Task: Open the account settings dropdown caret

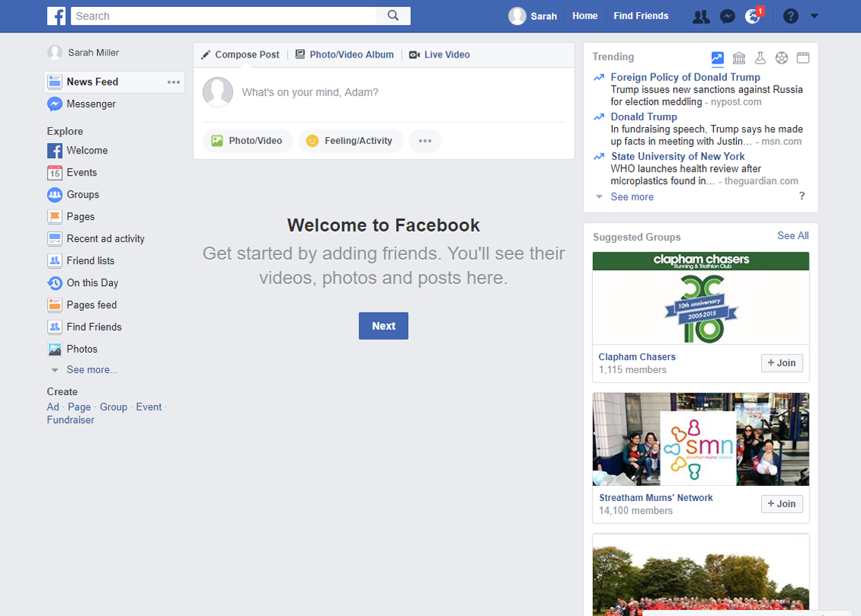Action: click(x=814, y=16)
